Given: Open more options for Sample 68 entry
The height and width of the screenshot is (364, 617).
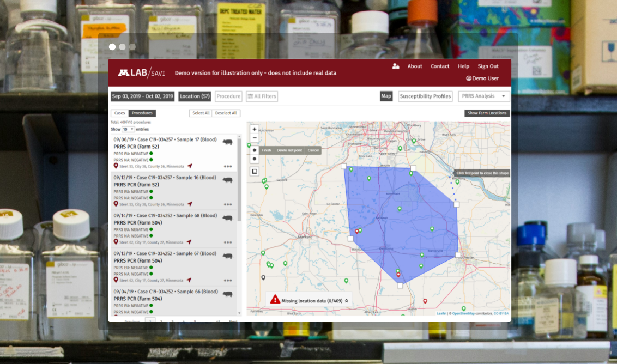Looking at the screenshot, I should click(228, 242).
